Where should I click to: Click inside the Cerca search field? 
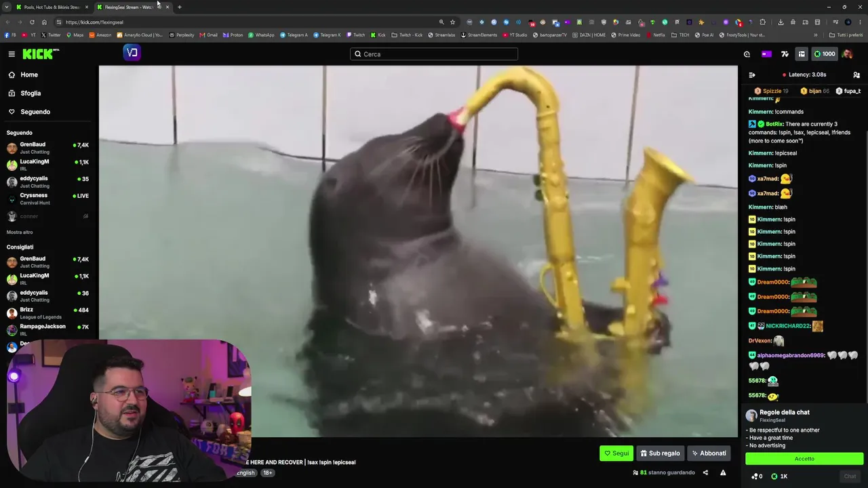coord(434,54)
